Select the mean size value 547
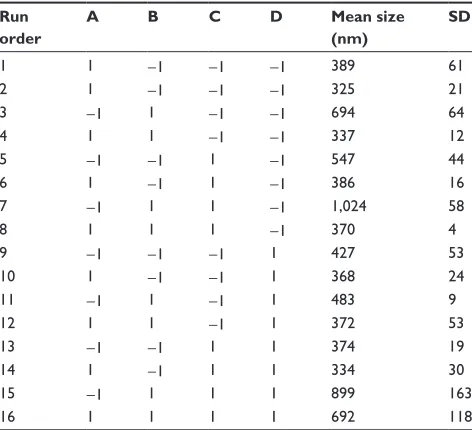The height and width of the screenshot is (430, 472). tap(343, 159)
